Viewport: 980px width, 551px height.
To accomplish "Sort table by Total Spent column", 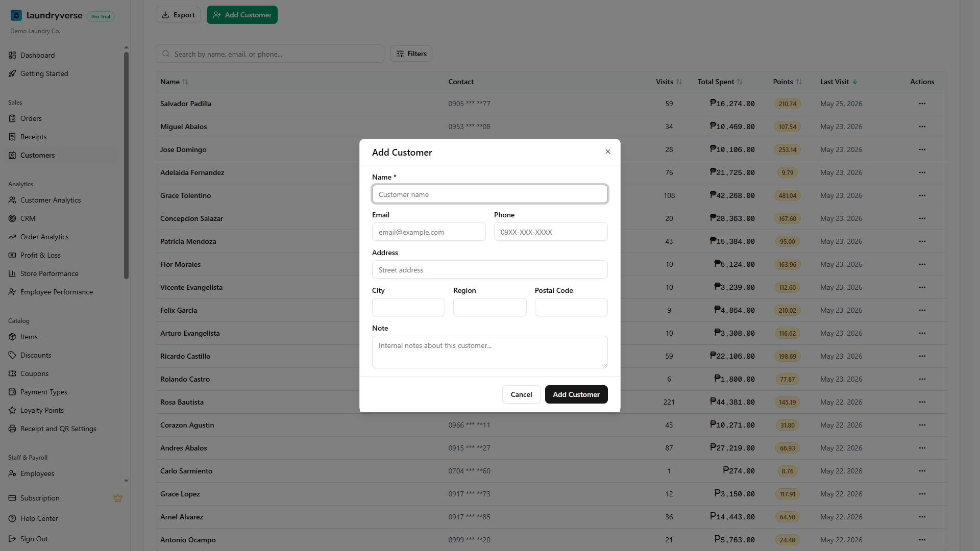I will pyautogui.click(x=720, y=82).
